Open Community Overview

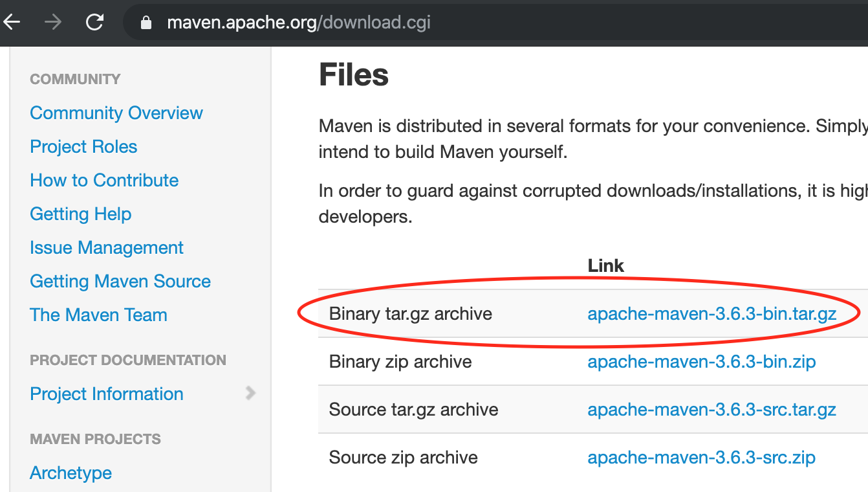116,112
